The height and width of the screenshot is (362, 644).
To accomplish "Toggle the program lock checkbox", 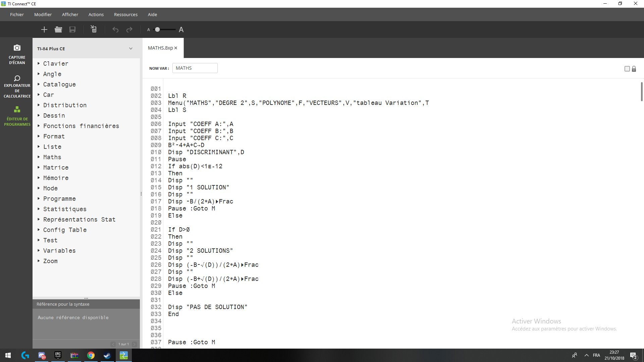I will (627, 69).
